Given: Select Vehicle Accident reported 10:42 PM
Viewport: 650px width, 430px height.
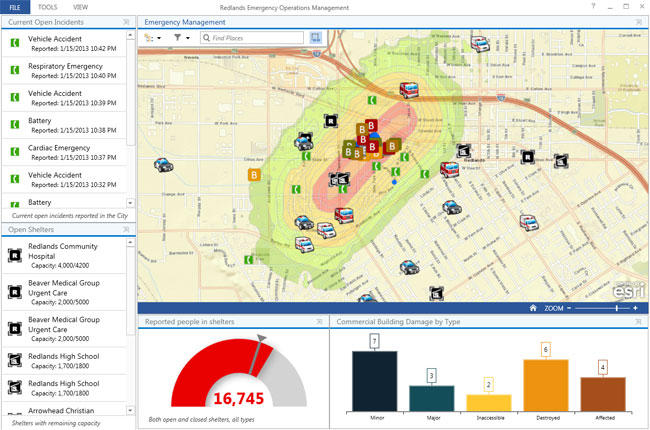Looking at the screenshot, I should point(64,43).
